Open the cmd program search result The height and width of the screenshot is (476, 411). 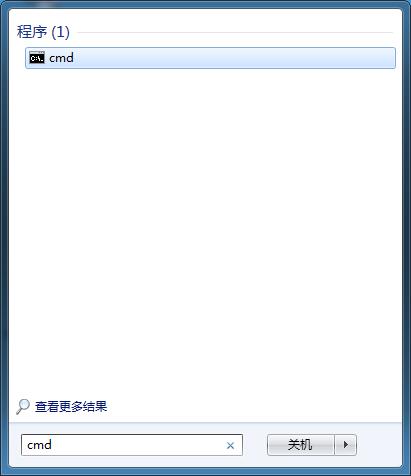(x=210, y=58)
